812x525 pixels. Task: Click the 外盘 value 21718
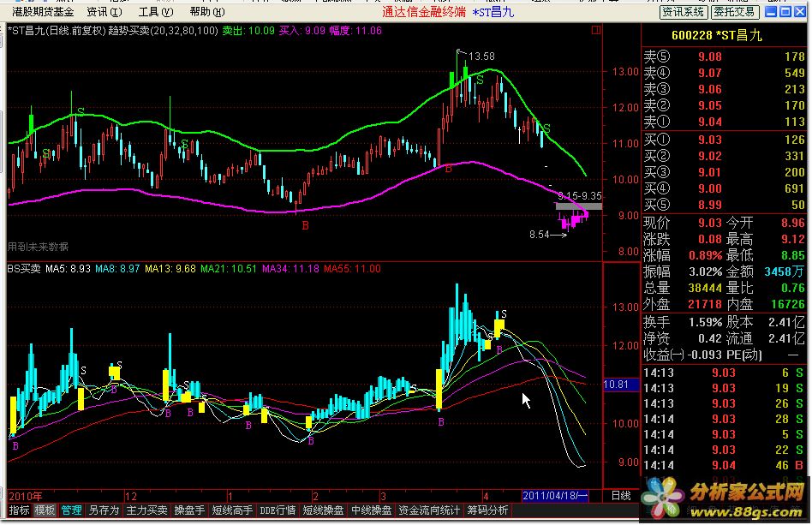pyautogui.click(x=705, y=304)
